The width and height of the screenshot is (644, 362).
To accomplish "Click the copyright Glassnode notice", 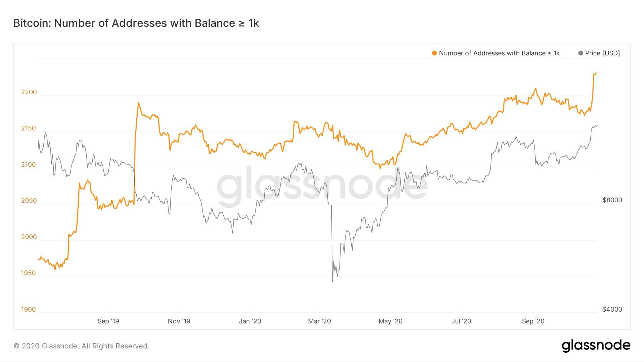I will point(81,346).
